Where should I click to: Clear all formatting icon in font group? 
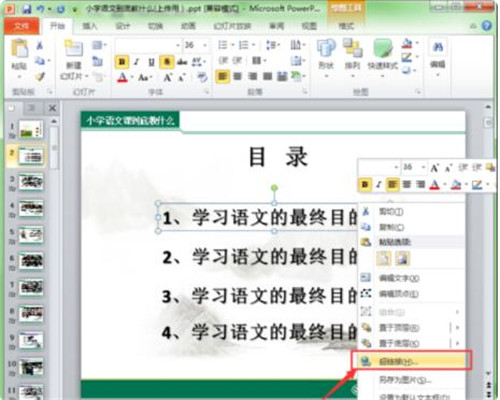(x=202, y=77)
